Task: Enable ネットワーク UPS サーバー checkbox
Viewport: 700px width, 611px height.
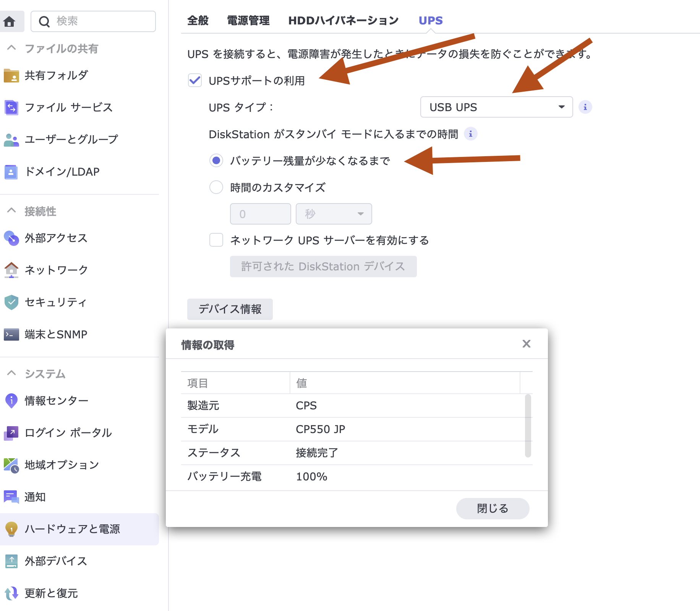Action: [x=216, y=240]
